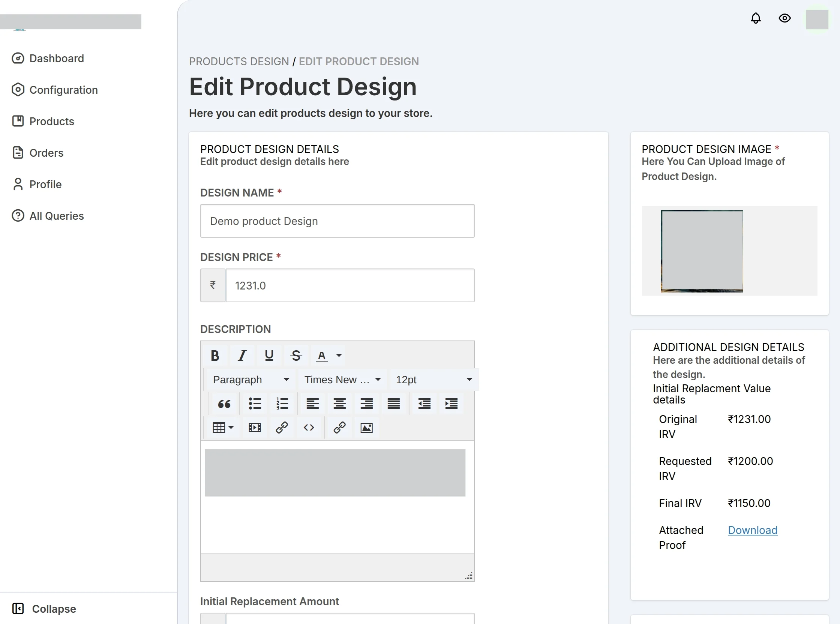Screen dimensions: 840x624
Task: Insert a blockquote in the description
Action: 224,404
